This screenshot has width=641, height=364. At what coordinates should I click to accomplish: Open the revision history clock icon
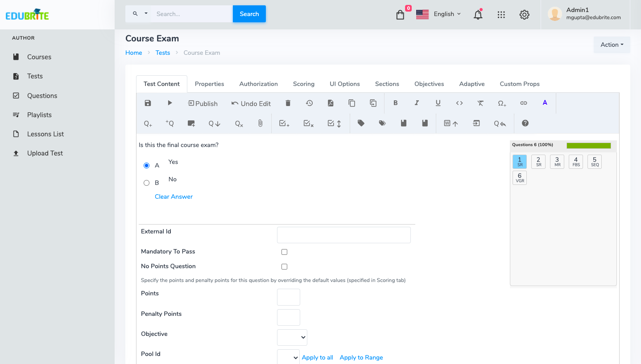coord(309,103)
